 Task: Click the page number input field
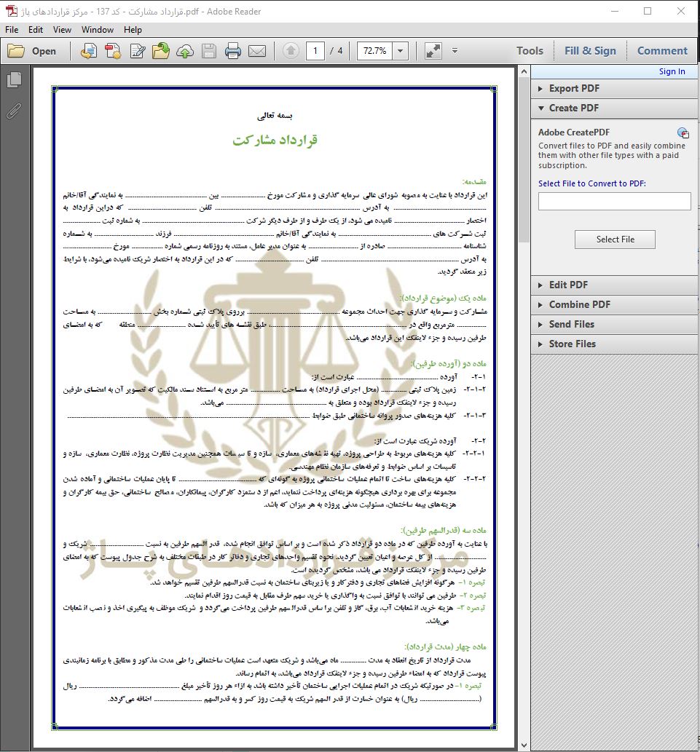(x=315, y=51)
